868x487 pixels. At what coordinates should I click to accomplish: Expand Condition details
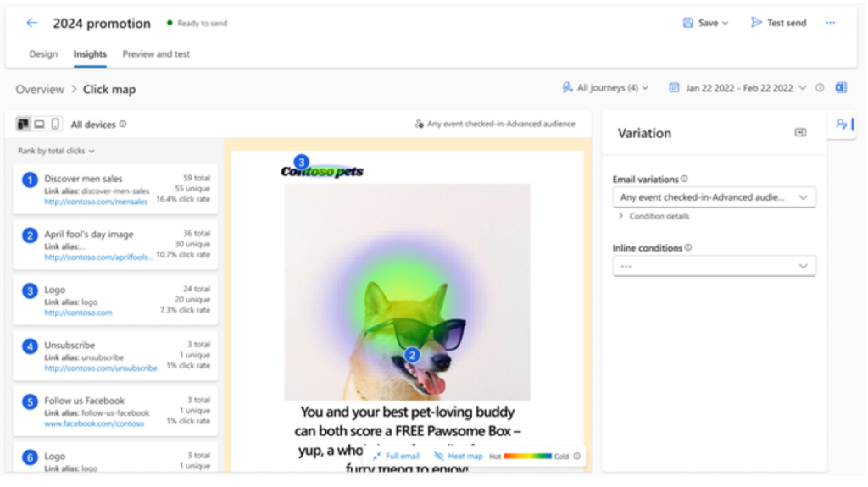click(654, 216)
